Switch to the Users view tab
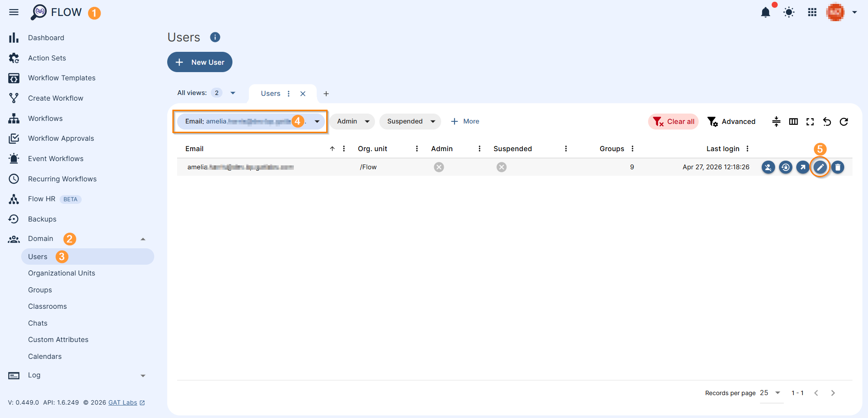 270,93
